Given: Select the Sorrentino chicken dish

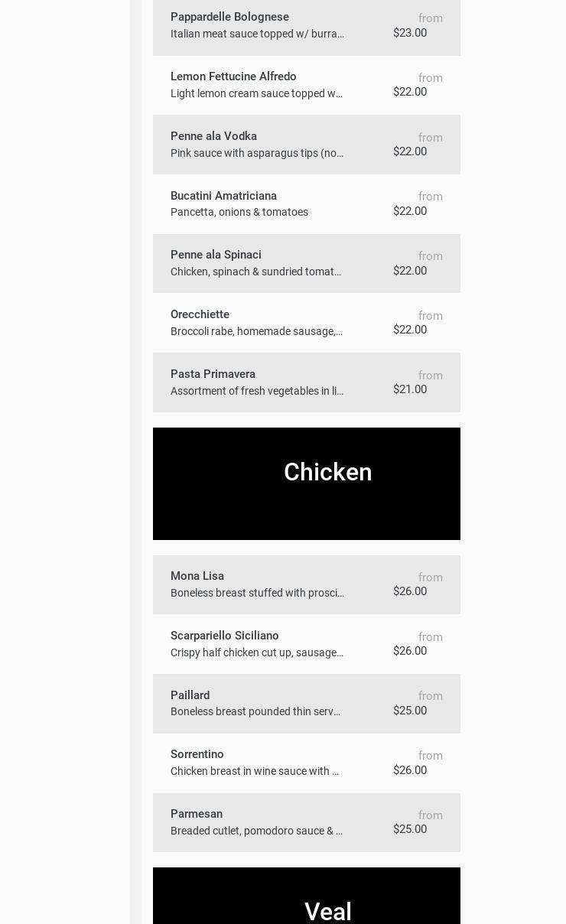Looking at the screenshot, I should [x=197, y=754].
